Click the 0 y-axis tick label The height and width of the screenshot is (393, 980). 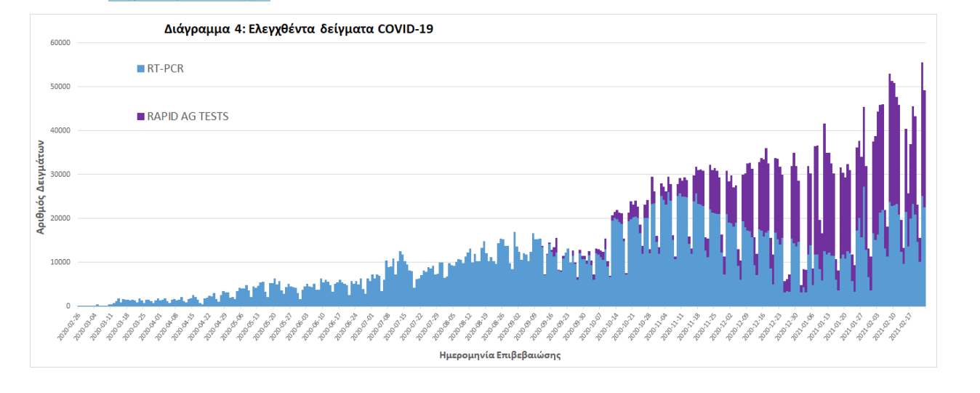(x=68, y=306)
